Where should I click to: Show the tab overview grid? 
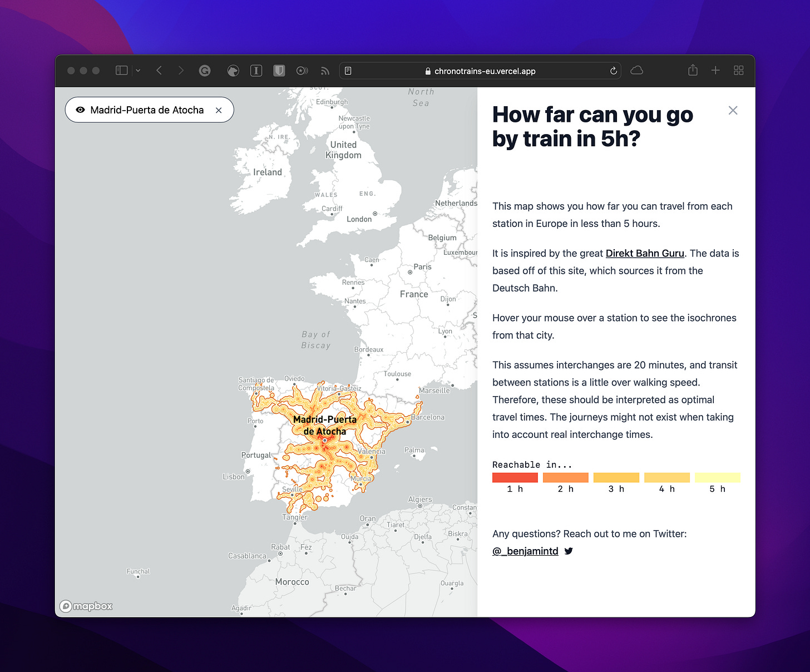739,70
